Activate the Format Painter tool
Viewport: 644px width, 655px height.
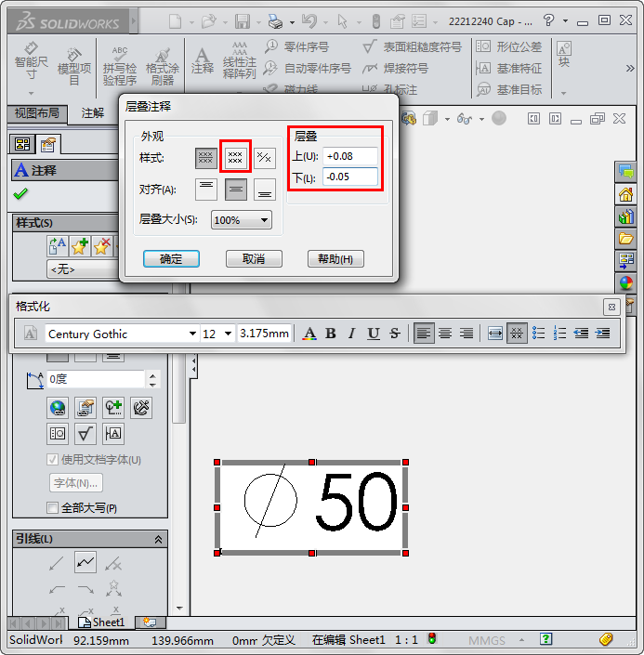[162, 66]
